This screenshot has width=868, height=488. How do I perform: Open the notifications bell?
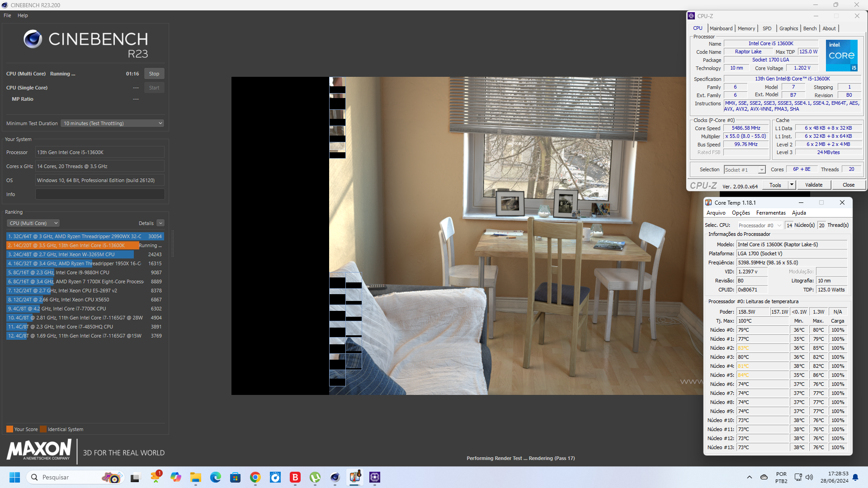pos(855,477)
